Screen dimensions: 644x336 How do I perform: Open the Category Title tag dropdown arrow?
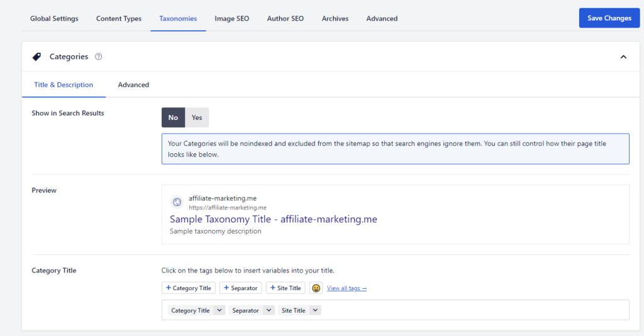(219, 310)
